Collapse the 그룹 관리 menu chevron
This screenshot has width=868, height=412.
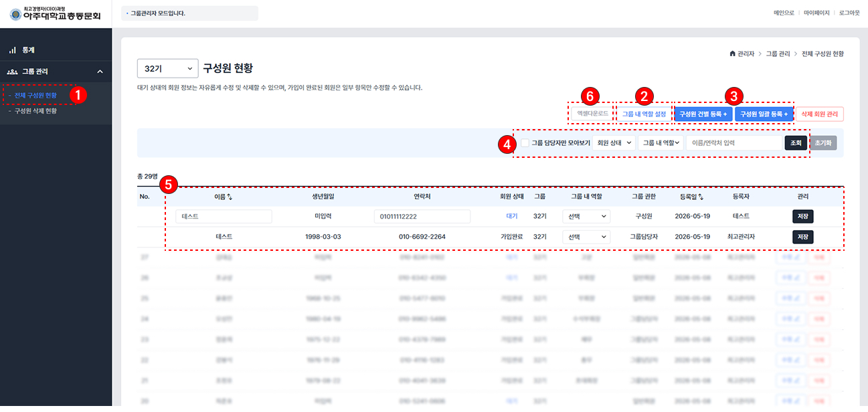[100, 72]
